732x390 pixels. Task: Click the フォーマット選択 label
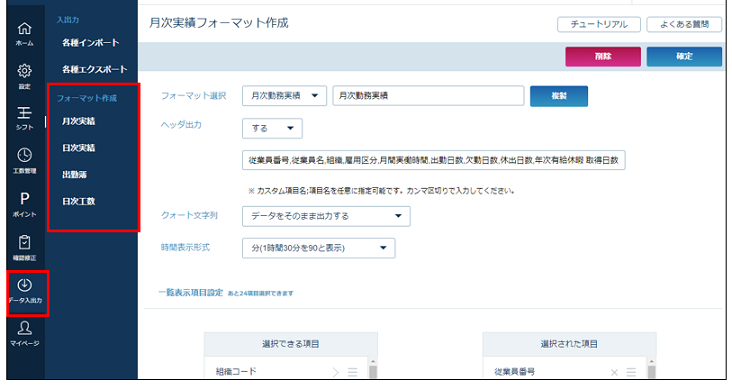[194, 96]
